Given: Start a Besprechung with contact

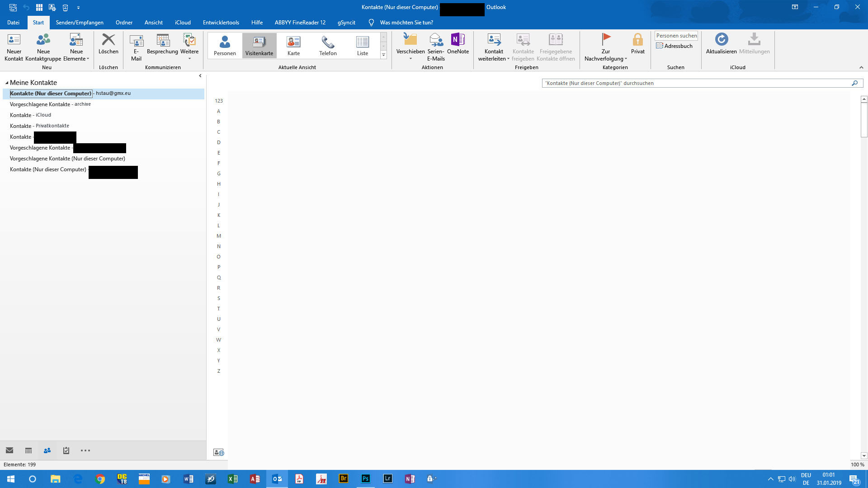Looking at the screenshot, I should tap(162, 41).
